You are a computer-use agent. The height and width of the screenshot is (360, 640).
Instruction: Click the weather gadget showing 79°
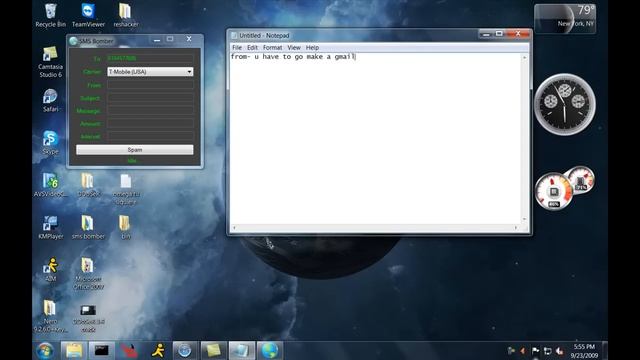565,19
